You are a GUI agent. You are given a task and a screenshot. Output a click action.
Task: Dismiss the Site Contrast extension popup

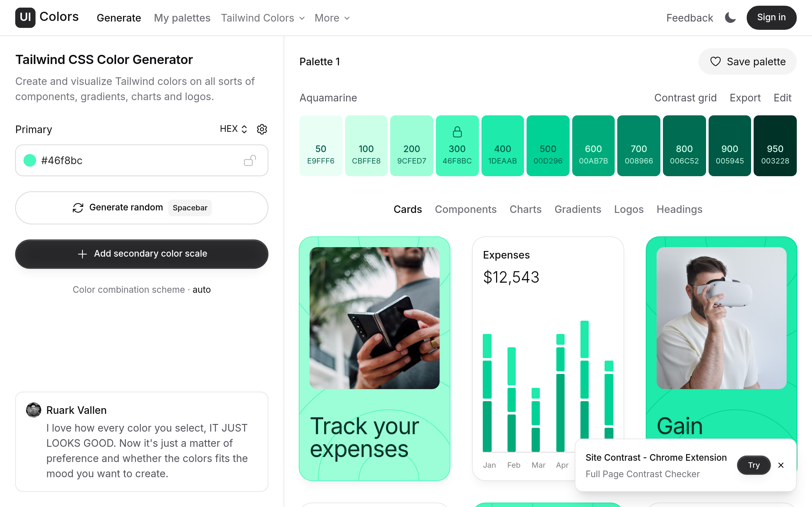(781, 465)
